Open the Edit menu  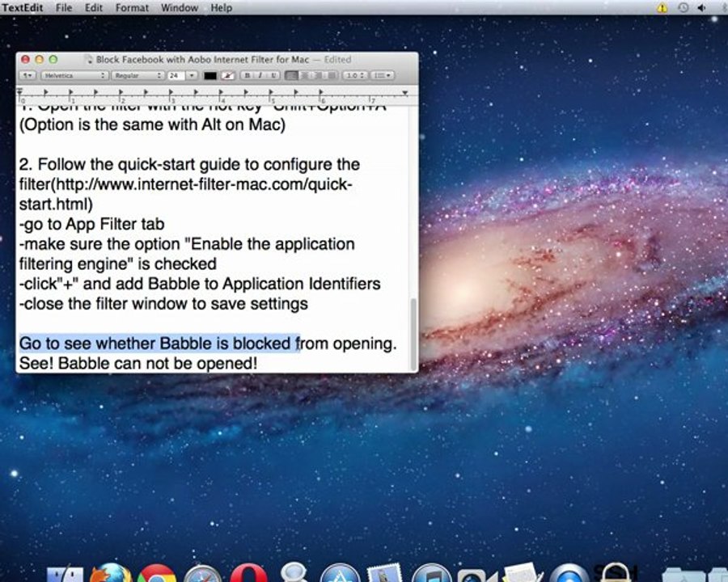pyautogui.click(x=93, y=8)
